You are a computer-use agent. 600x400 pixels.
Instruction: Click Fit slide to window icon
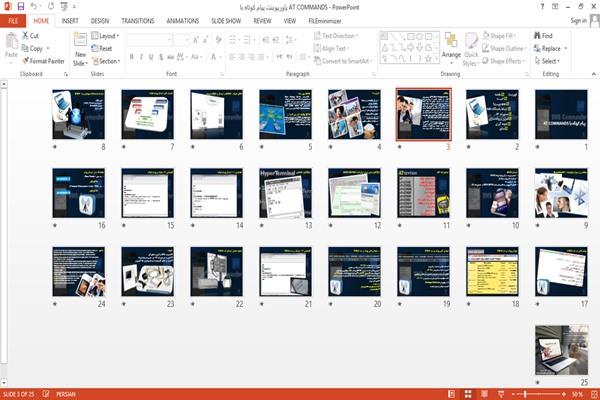click(x=594, y=394)
